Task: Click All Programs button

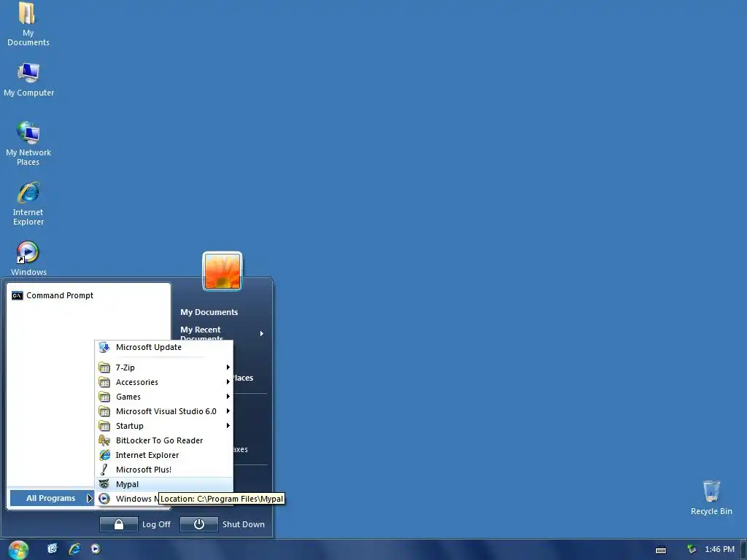Action: (51, 498)
